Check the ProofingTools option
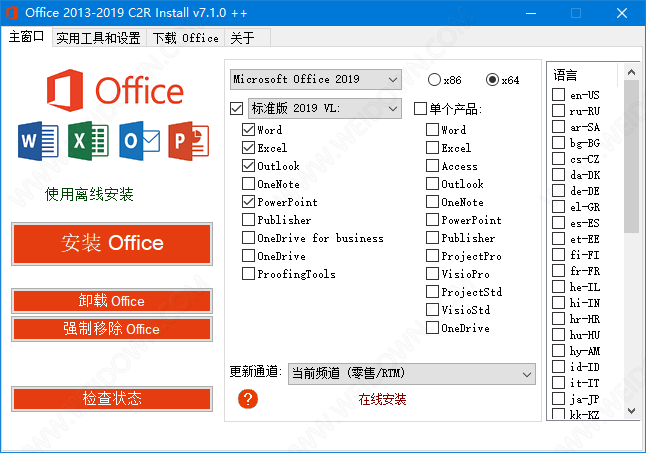Viewport: 646px width, 453px height. pyautogui.click(x=248, y=273)
